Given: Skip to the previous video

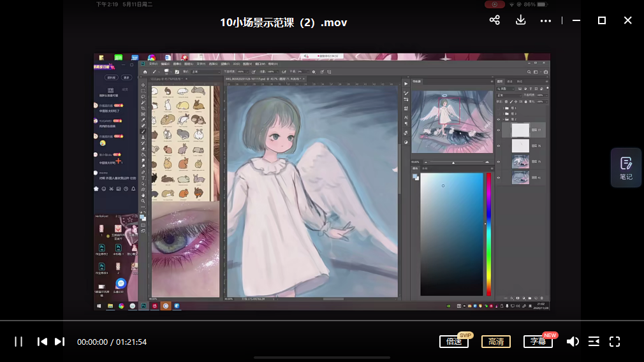Looking at the screenshot, I should pos(42,342).
